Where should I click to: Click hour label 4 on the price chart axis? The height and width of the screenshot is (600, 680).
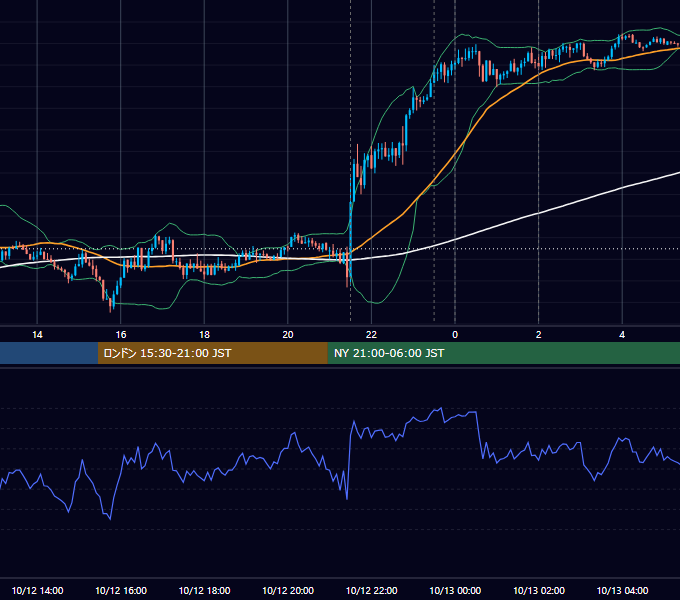click(x=622, y=335)
